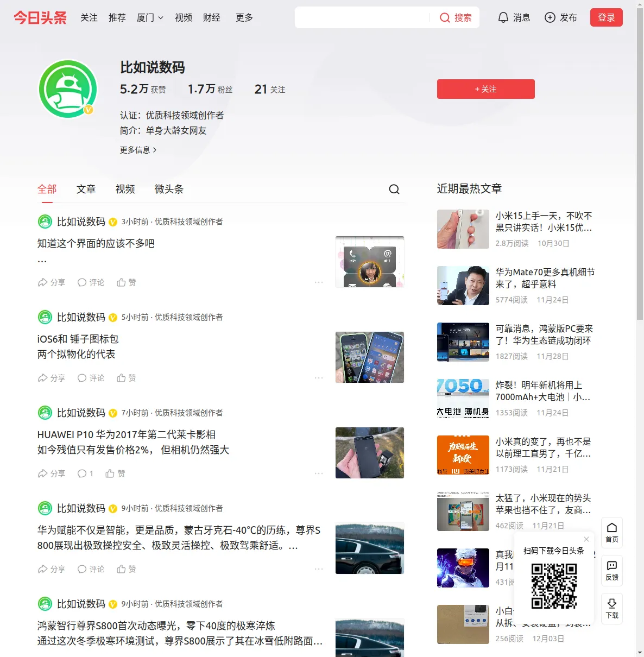Close the QR code download popup
The image size is (644, 657).
point(586,539)
